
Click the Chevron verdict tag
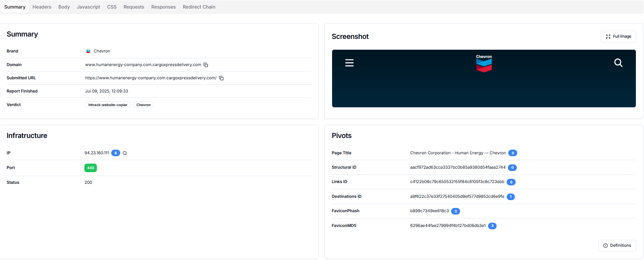point(143,105)
